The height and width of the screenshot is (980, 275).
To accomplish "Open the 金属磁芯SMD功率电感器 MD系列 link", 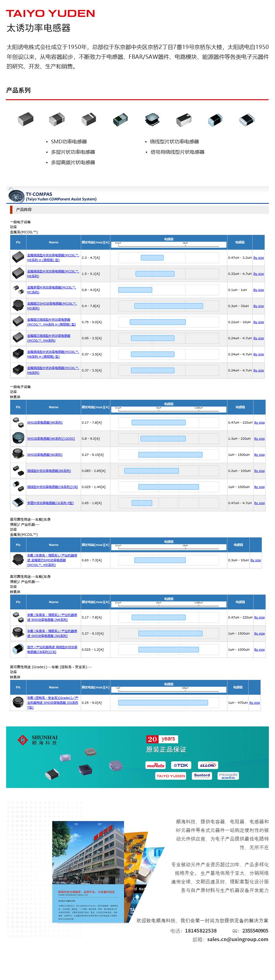I will point(52,306).
